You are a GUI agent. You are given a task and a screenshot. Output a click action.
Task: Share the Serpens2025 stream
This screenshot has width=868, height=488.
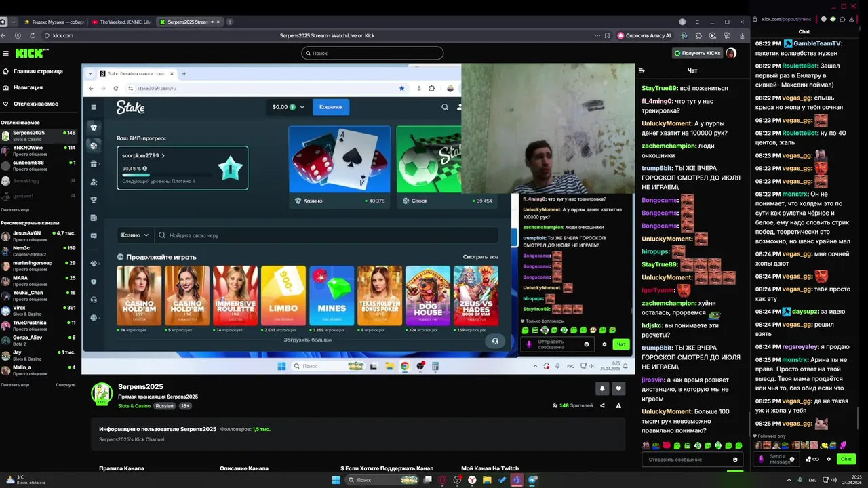[603, 405]
